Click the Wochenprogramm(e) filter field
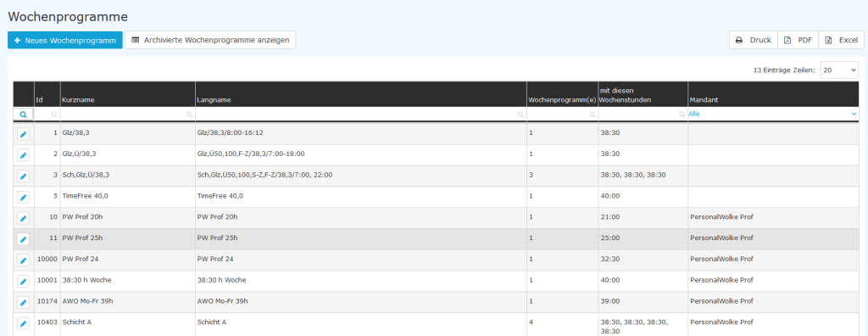This screenshot has width=868, height=336. [x=563, y=114]
